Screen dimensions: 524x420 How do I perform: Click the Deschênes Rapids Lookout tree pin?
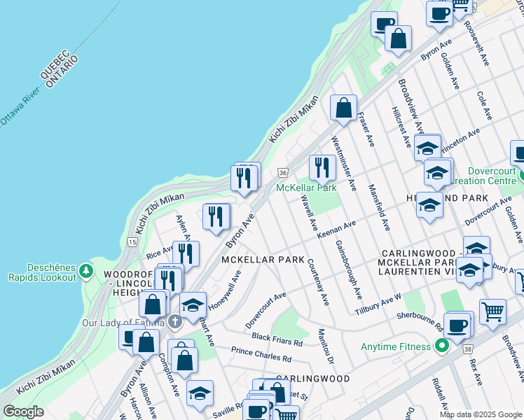click(x=85, y=269)
